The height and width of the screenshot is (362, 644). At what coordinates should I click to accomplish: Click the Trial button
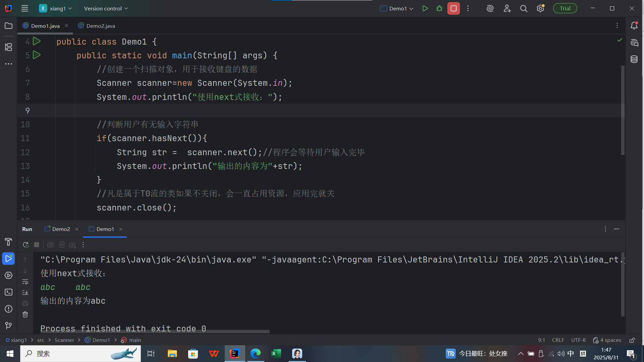[565, 8]
